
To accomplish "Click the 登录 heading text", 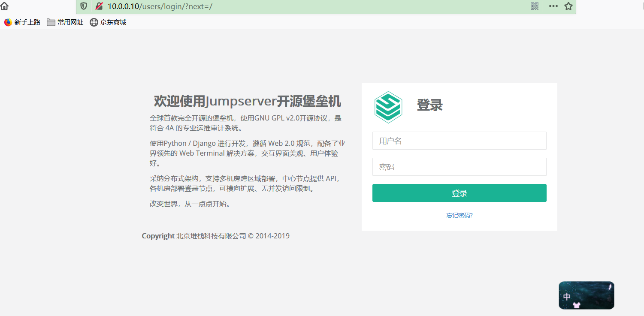I will pos(429,105).
